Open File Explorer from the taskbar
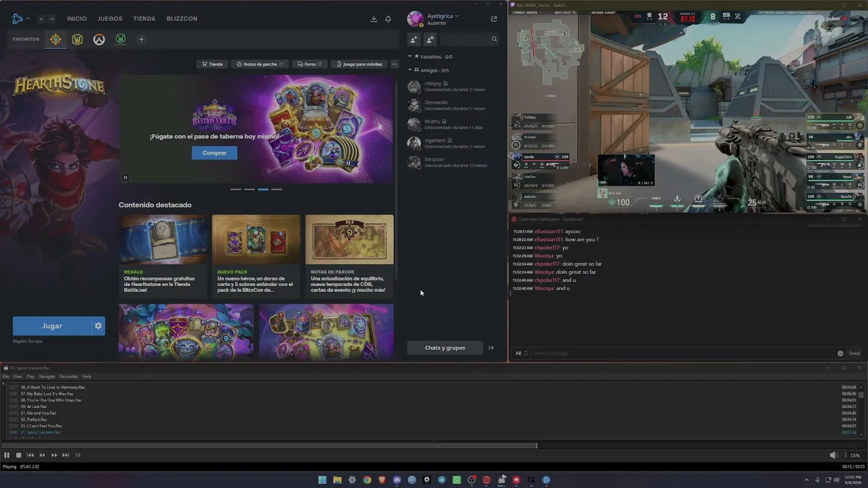 337,480
